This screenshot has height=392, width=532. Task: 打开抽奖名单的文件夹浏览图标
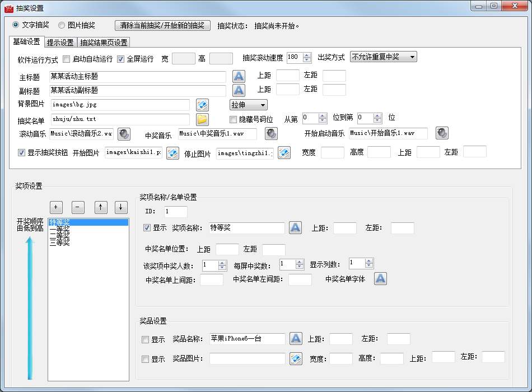click(x=202, y=119)
